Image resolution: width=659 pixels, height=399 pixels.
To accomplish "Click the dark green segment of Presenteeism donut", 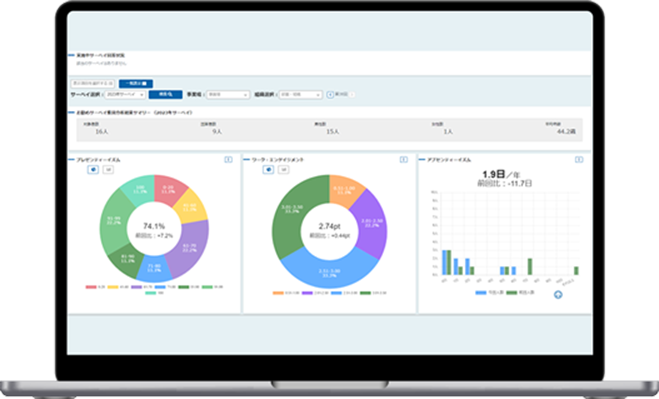I will 127,259.
